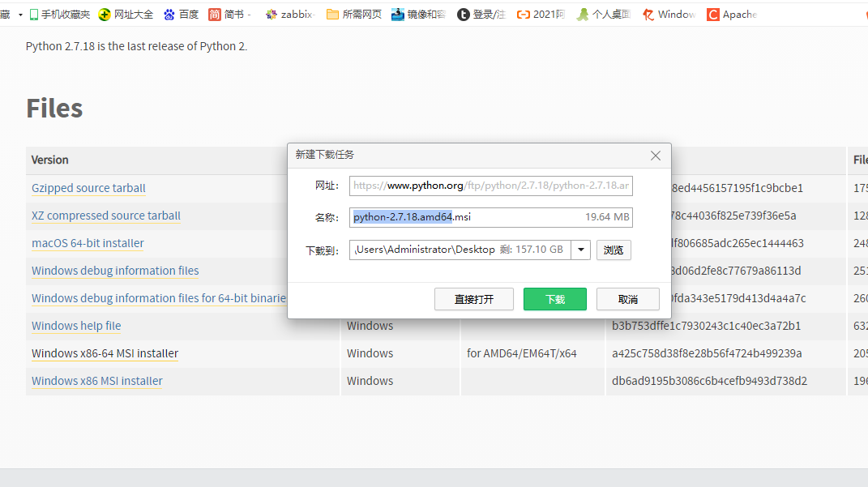This screenshot has height=487, width=868.
Task: Open the 个人桌面 bookmark
Action: click(604, 15)
